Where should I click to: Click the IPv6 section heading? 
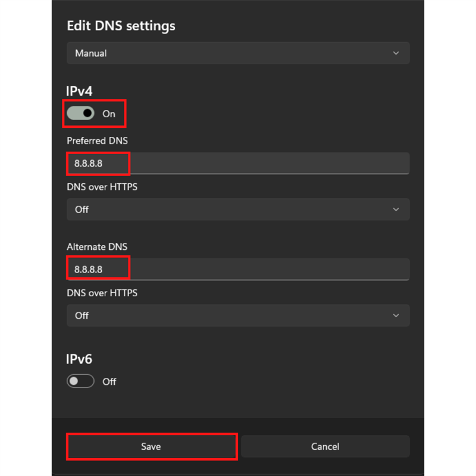click(x=80, y=359)
